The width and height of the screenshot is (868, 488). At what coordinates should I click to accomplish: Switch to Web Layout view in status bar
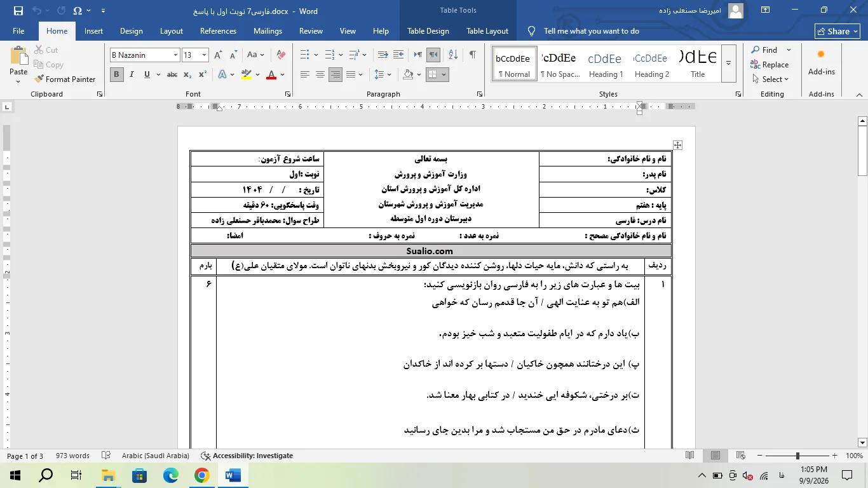[740, 456]
